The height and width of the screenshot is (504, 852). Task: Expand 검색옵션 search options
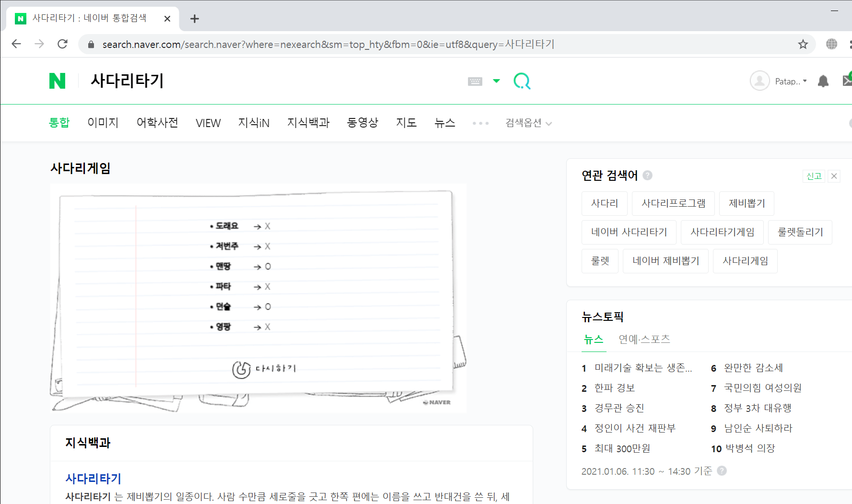tap(528, 123)
